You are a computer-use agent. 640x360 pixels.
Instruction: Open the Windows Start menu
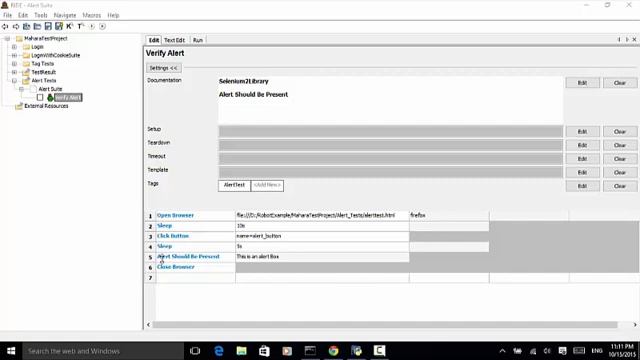point(11,351)
